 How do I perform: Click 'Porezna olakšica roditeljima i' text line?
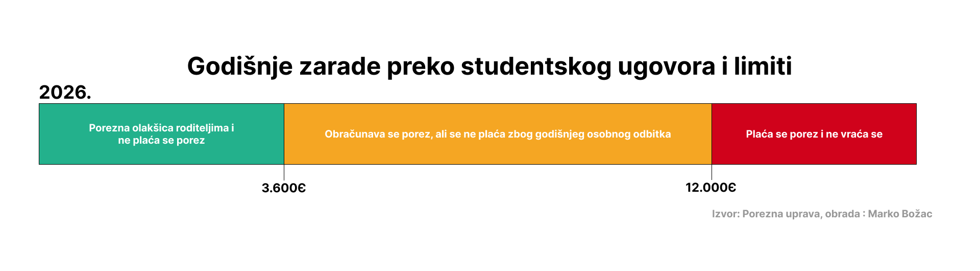tap(161, 128)
